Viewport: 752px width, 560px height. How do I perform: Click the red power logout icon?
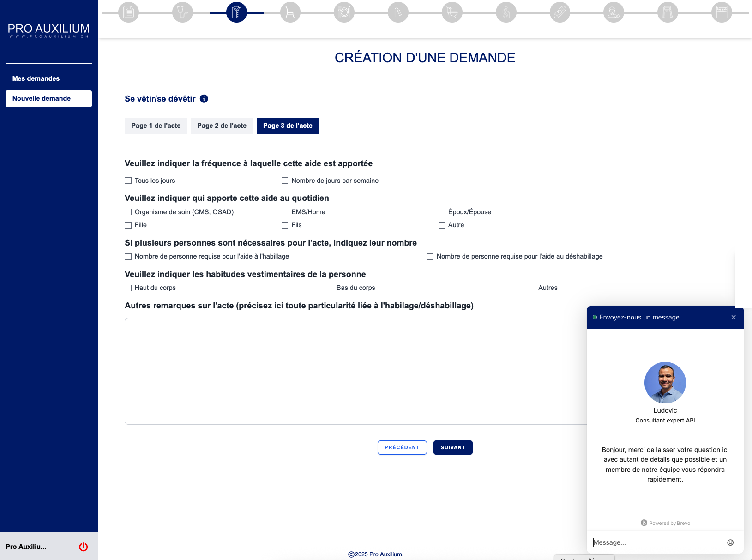pos(84,547)
